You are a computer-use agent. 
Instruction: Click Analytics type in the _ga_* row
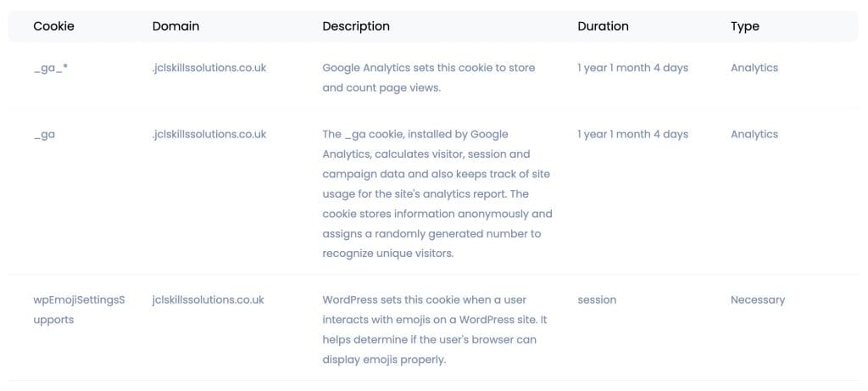754,68
